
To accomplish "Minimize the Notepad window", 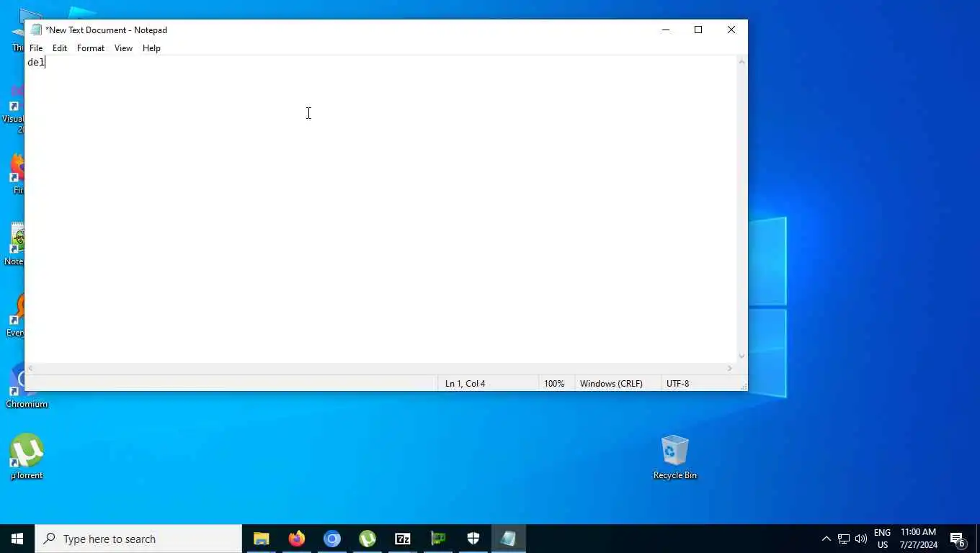I will [666, 30].
